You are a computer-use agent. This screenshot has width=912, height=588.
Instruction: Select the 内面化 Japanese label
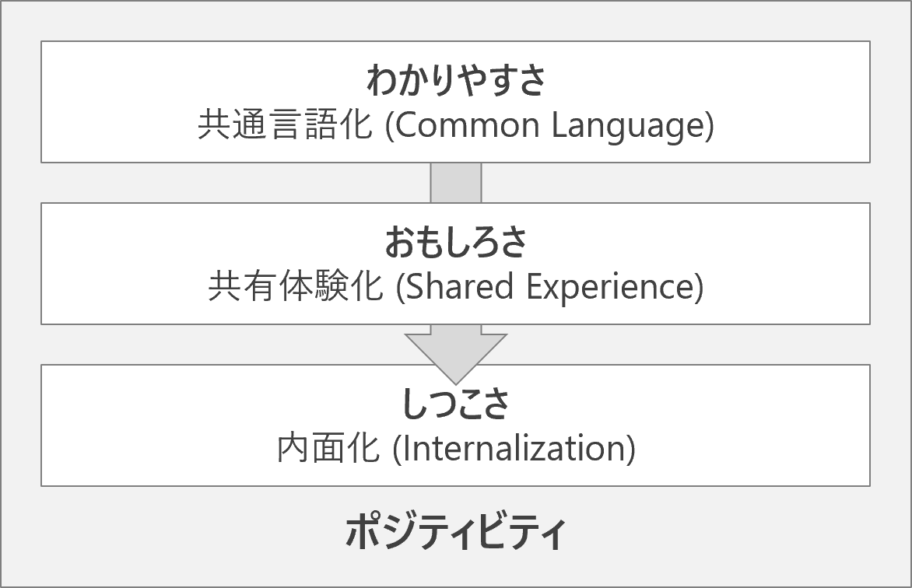point(328,449)
